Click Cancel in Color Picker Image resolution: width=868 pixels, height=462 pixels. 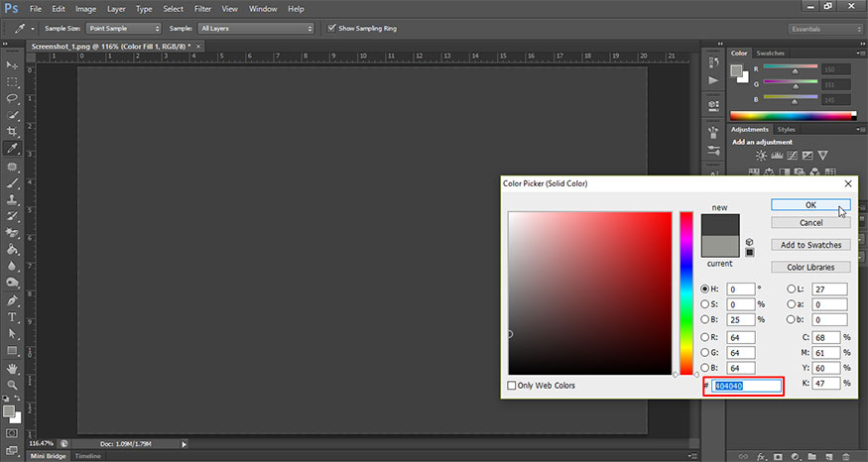pos(810,222)
